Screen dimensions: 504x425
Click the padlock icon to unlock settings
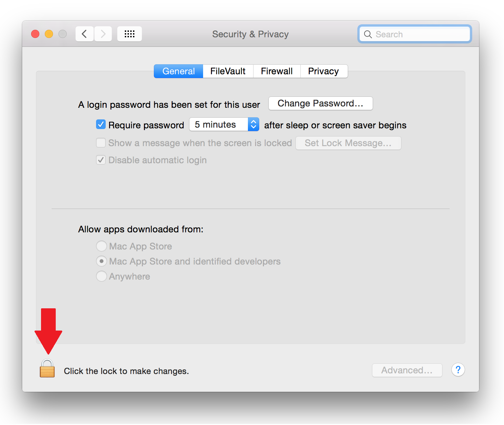click(x=47, y=369)
